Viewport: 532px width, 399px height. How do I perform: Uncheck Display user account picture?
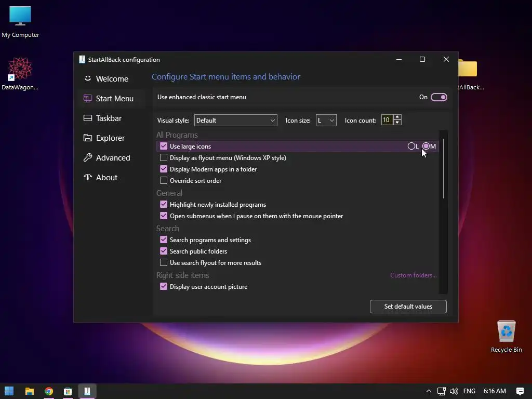pos(164,286)
